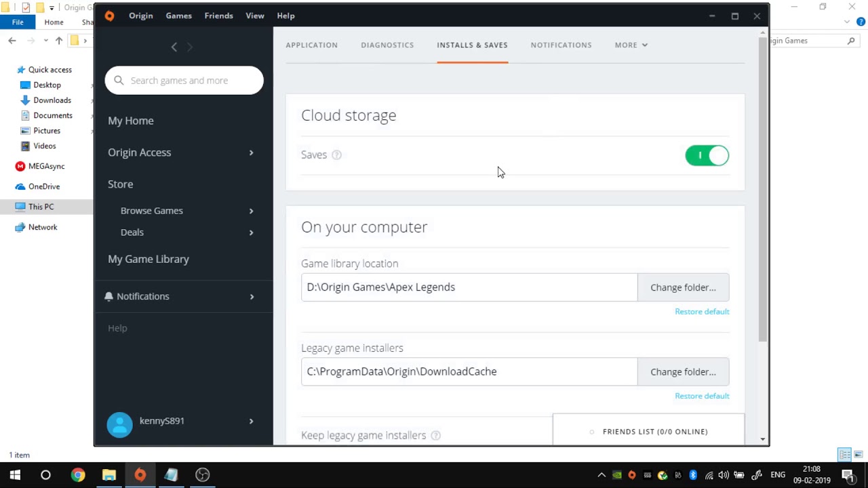Open Google Chrome from the taskbar
868x488 pixels.
coord(78,474)
